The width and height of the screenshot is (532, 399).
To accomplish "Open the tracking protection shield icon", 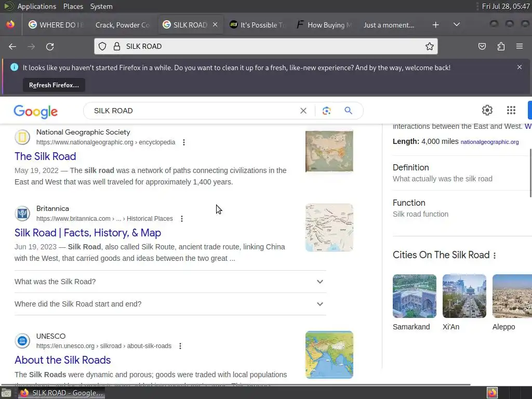I will [102, 46].
